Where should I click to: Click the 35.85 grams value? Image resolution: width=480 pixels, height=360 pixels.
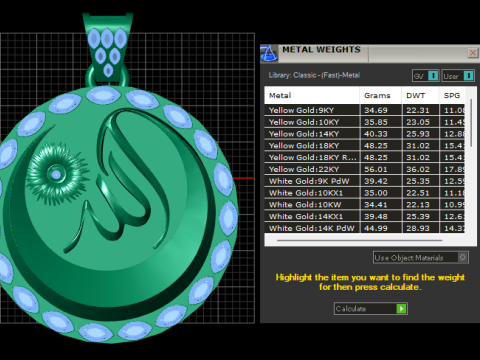click(x=376, y=122)
